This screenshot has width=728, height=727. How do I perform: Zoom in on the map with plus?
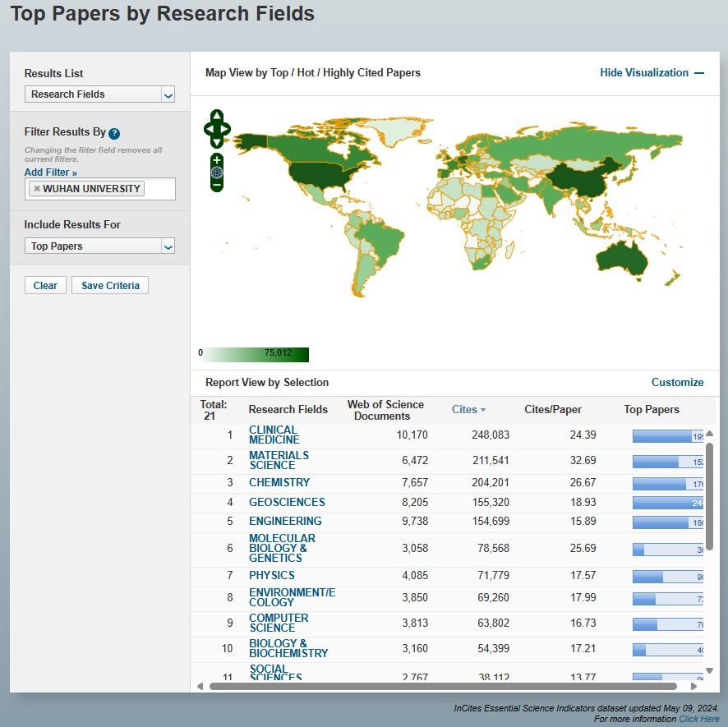217,159
